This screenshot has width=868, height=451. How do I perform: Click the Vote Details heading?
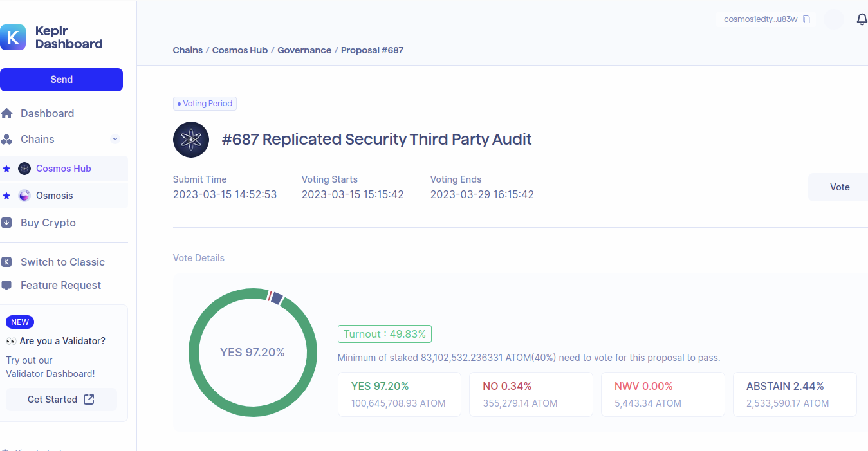tap(199, 258)
